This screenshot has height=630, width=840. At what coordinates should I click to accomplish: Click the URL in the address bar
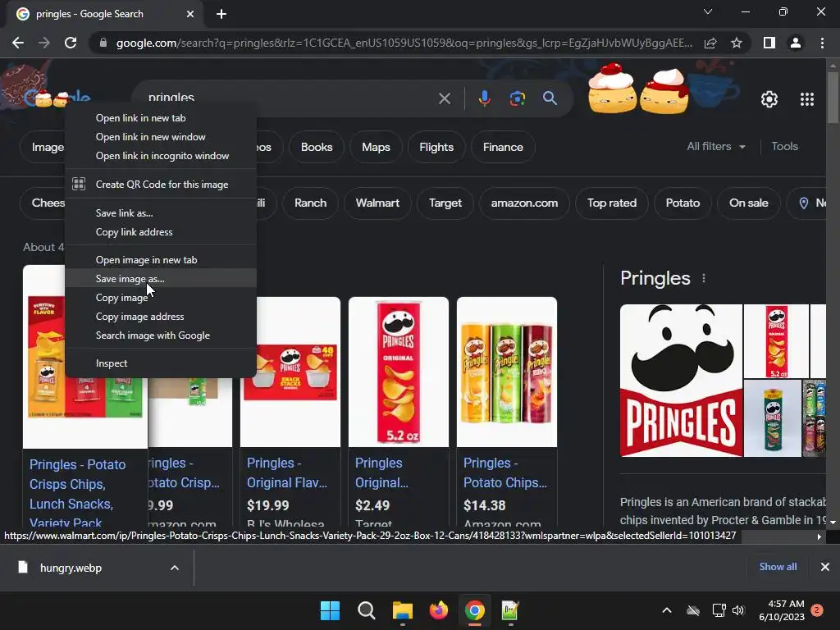404,43
